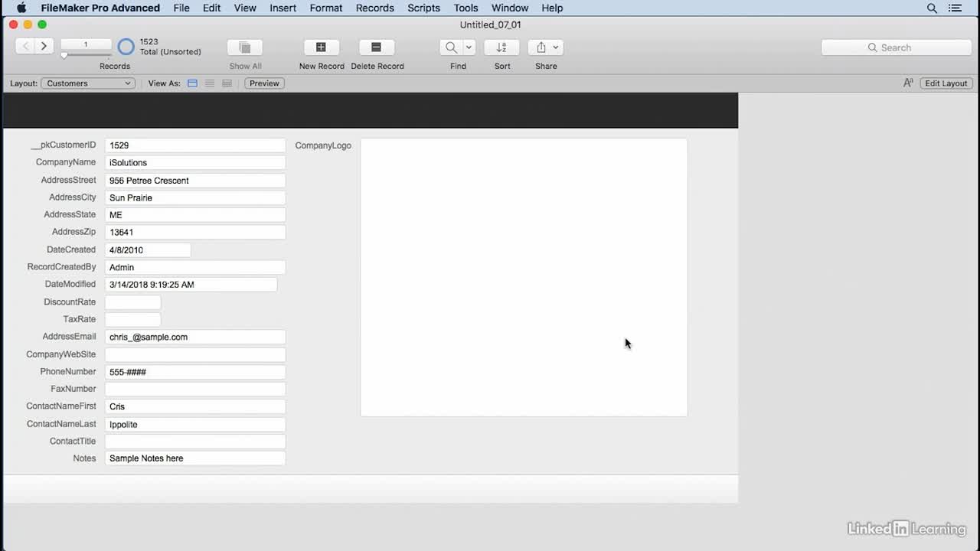Open the Apple menu

[x=21, y=8]
